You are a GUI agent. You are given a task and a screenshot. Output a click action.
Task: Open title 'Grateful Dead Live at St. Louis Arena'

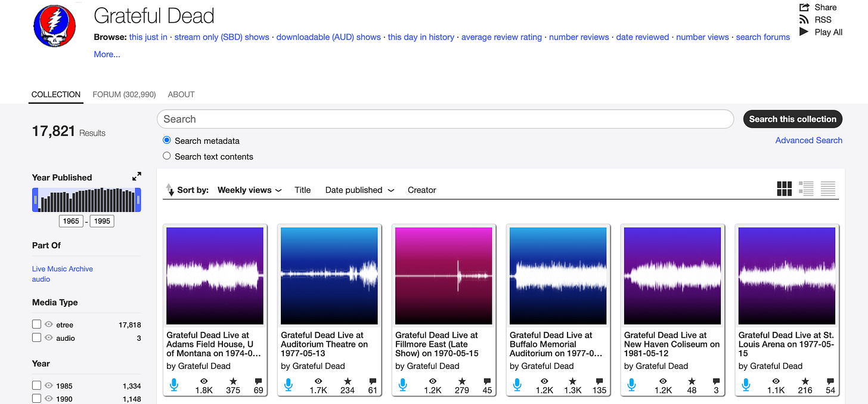(x=786, y=344)
